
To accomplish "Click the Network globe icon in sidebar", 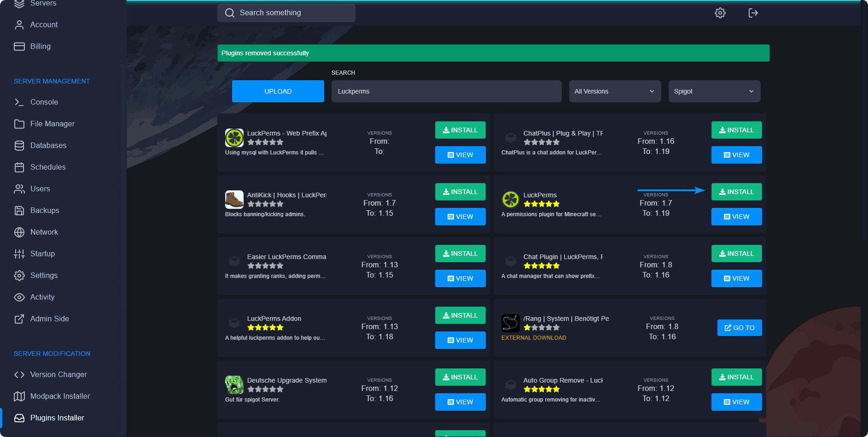I will click(19, 232).
